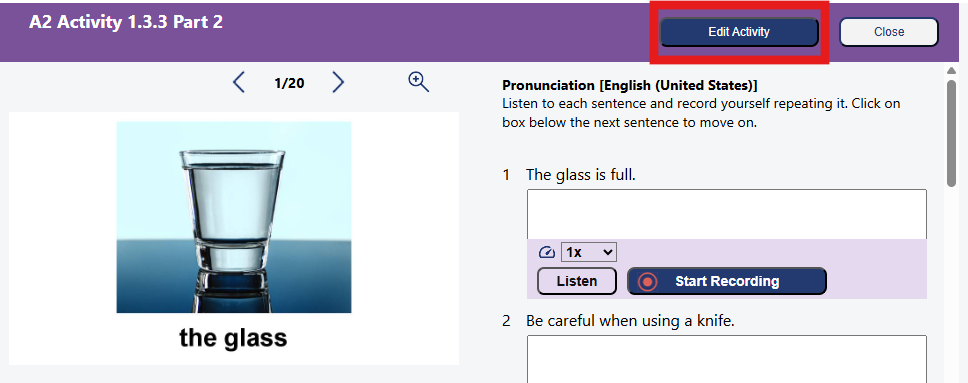
Task: Click the glass of water photo
Action: click(234, 217)
